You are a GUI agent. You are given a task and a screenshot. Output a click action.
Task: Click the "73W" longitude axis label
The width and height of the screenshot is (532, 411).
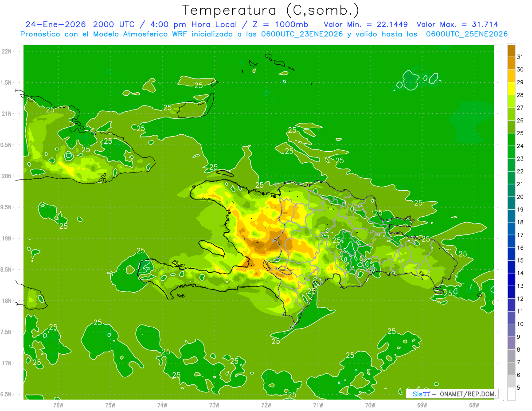(x=214, y=405)
